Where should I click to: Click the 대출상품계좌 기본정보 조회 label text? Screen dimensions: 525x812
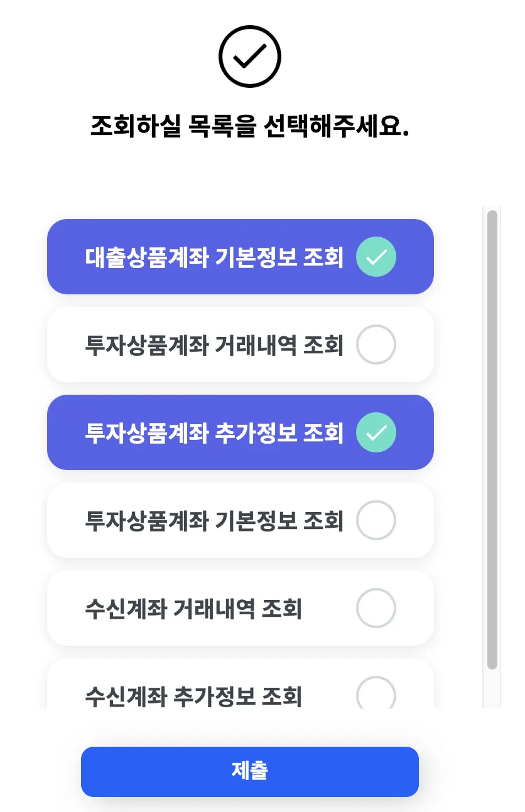click(214, 257)
